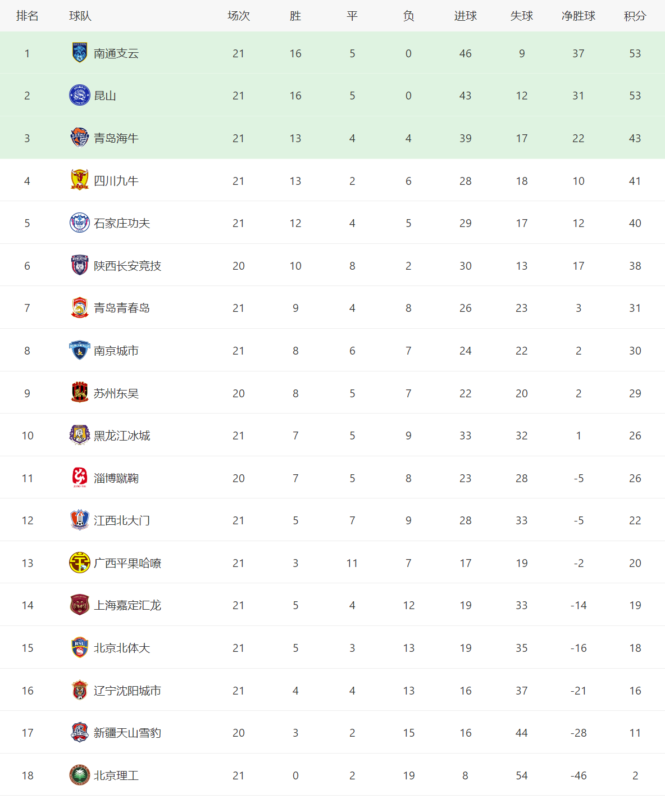Viewport: 665px width, 812px height.
Task: Open the 青岛青春岛 team crest icon
Action: pos(80,308)
